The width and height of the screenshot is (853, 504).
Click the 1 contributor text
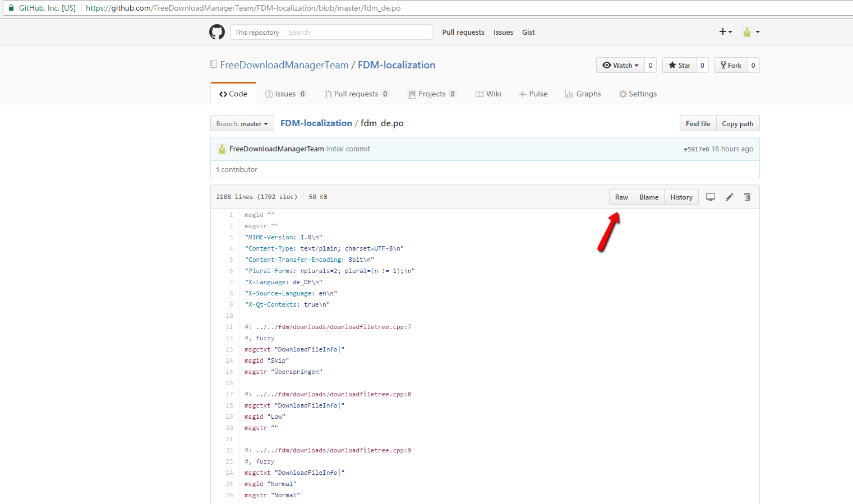click(237, 169)
